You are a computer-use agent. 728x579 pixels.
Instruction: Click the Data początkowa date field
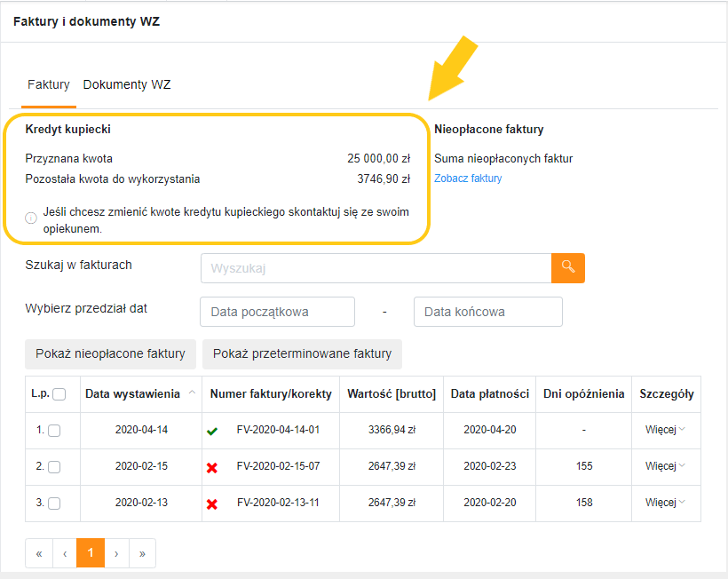[x=277, y=312]
